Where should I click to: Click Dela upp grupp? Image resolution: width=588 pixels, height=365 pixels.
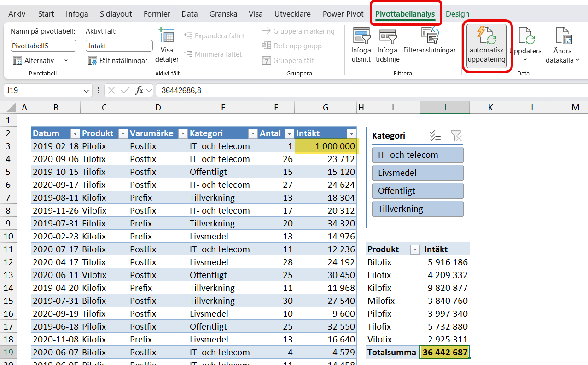(292, 46)
